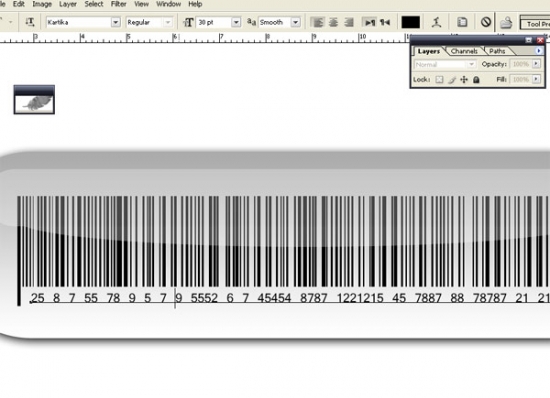Open the Kartika font family dropdown
This screenshot has height=398, width=550.
[x=115, y=22]
